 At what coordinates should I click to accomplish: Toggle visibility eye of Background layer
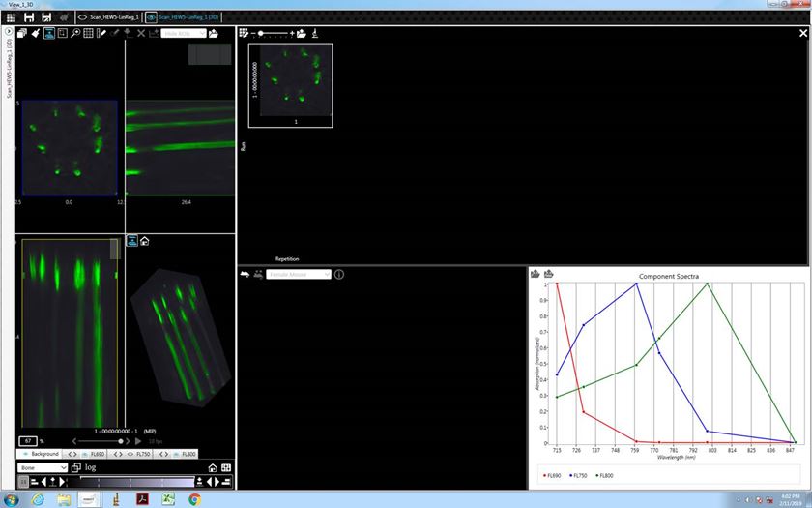(x=24, y=454)
